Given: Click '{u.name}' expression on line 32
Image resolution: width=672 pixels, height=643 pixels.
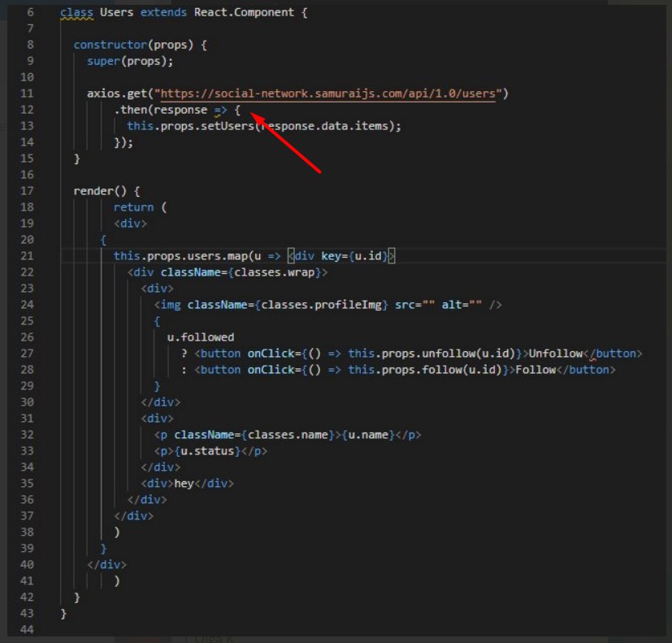Looking at the screenshot, I should tap(368, 435).
